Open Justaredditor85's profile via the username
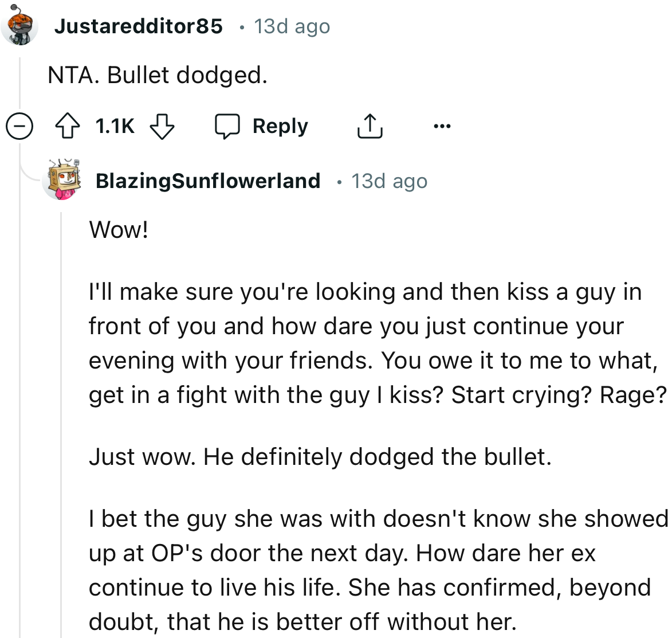Viewport: 672px width, 638px height. [x=139, y=26]
